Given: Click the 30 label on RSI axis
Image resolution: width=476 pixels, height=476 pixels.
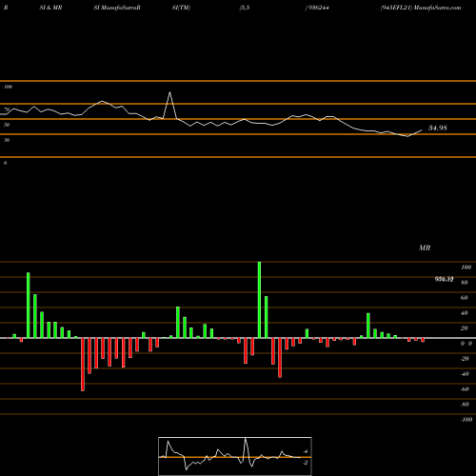Looking at the screenshot, I should click(7, 140).
